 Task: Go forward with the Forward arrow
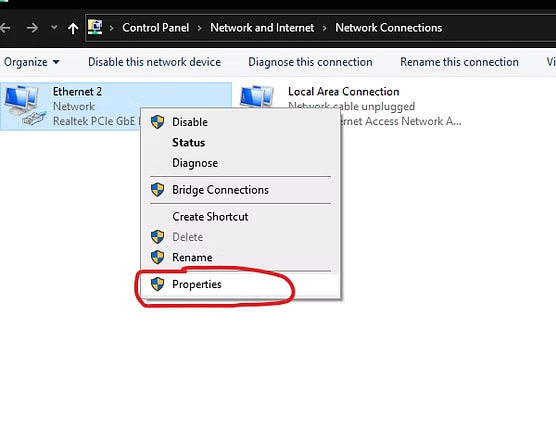coord(32,28)
